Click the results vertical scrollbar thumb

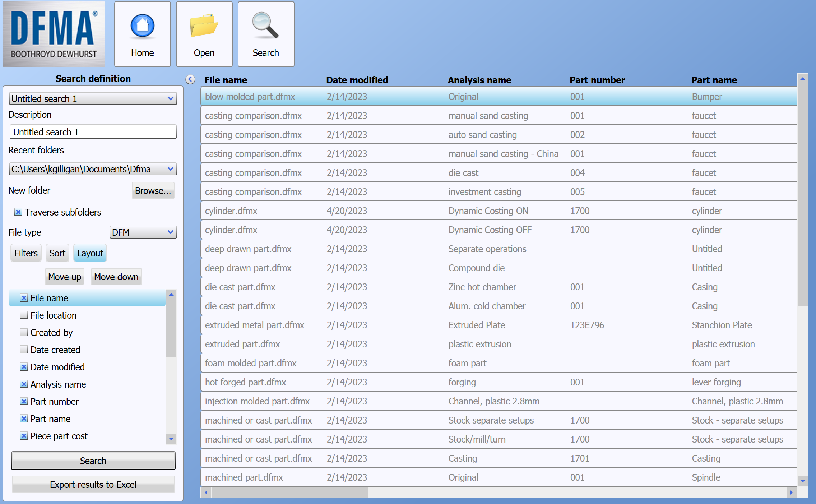803,195
